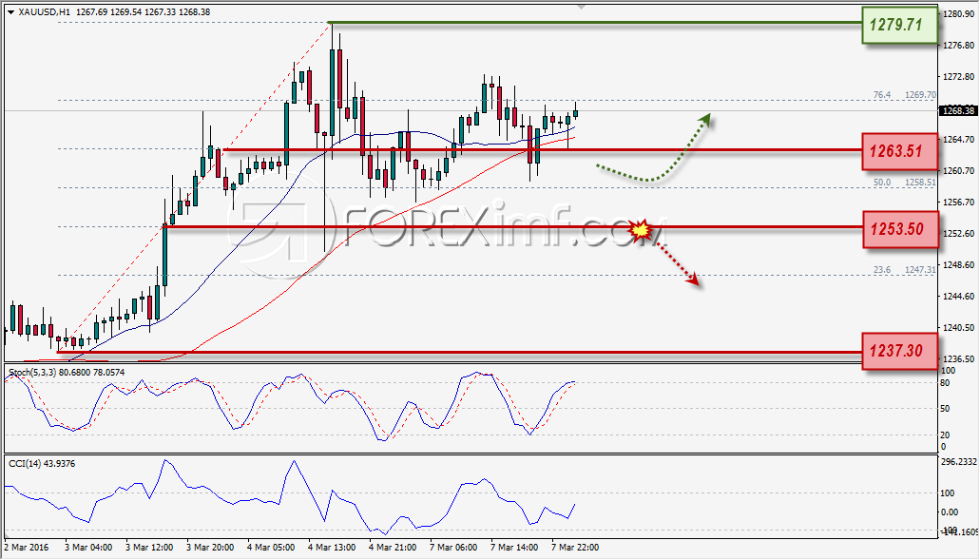
Task: Click the 1260.70 price axis label
Action: coord(958,170)
